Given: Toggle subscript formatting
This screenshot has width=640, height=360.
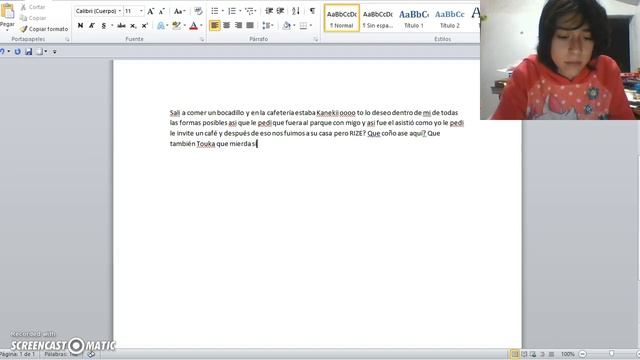Looking at the screenshot, I should click(133, 26).
